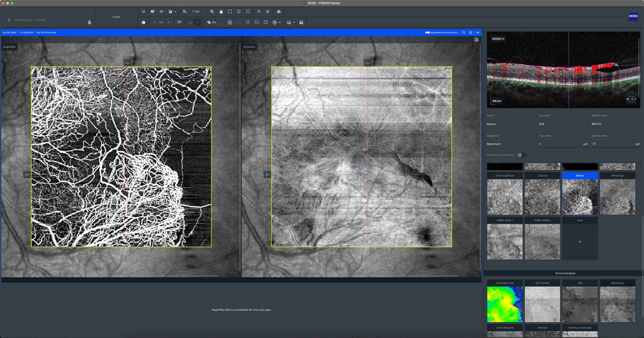Image resolution: width=644 pixels, height=338 pixels.
Task: Click the Top layer value ILM
Action: [542, 124]
